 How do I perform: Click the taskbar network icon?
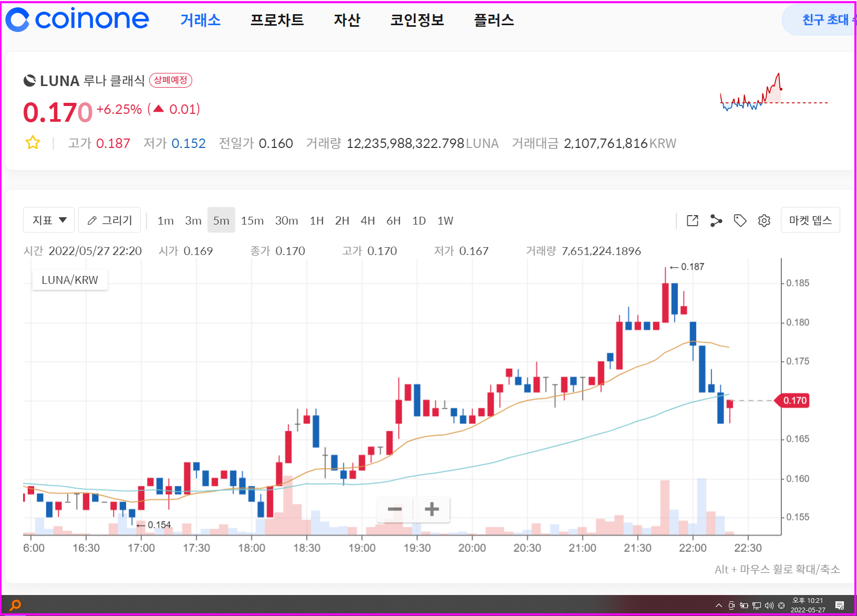point(757,606)
